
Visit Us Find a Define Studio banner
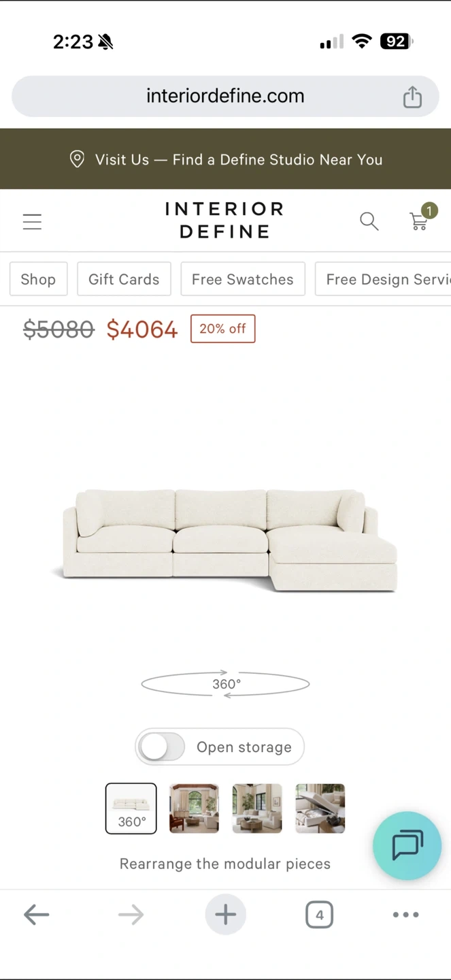click(x=225, y=159)
